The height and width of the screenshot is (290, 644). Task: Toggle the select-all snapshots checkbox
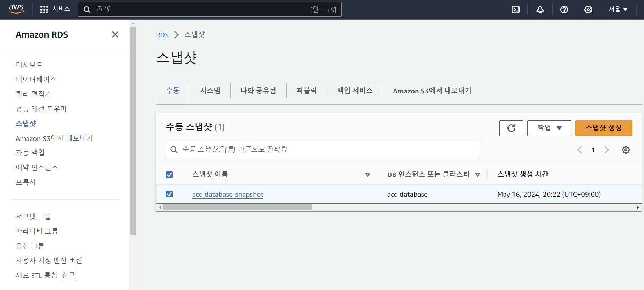click(170, 175)
